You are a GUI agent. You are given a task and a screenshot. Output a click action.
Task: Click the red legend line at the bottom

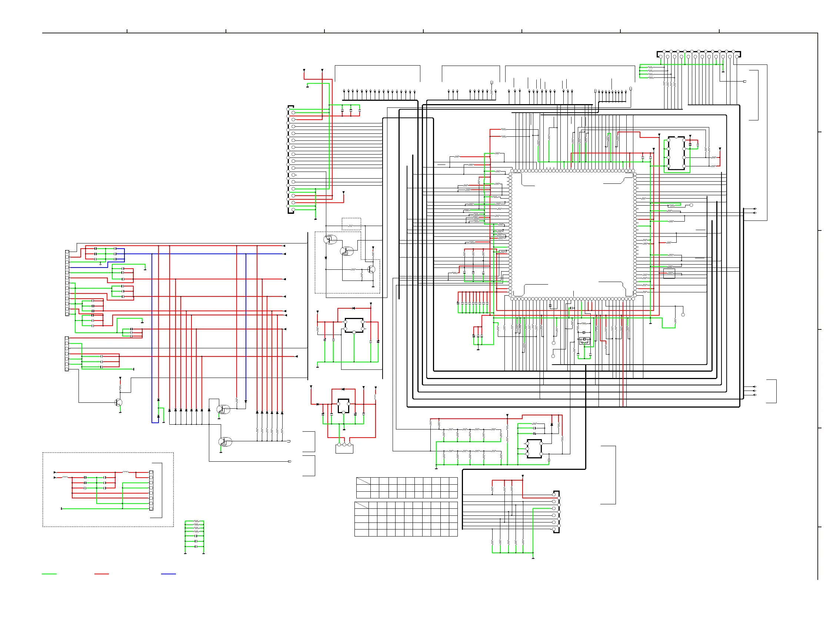[101, 574]
